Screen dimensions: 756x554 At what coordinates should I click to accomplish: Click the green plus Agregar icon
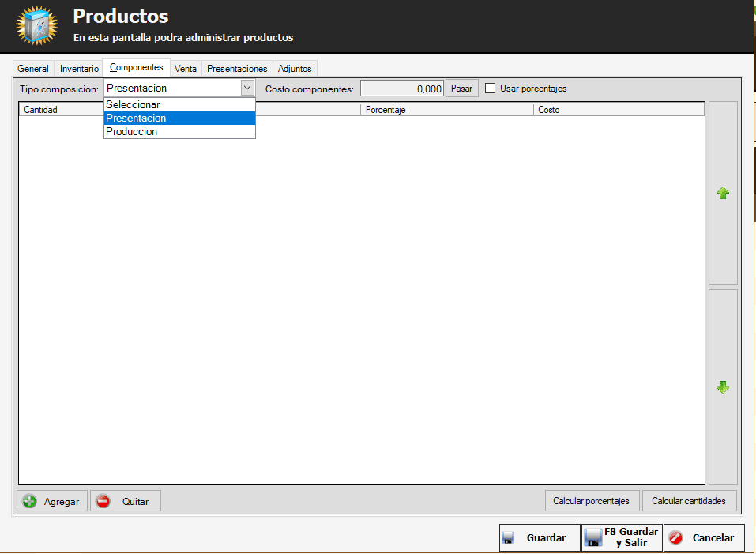30,501
